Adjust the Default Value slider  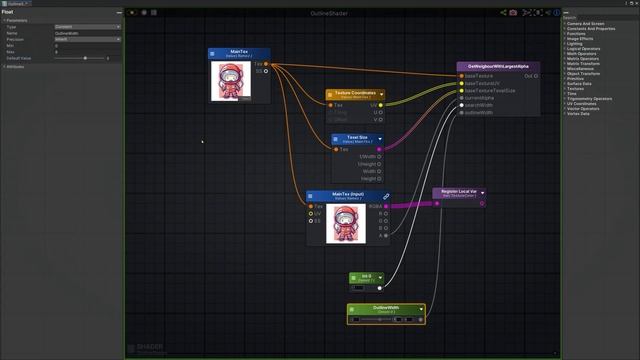click(80, 58)
